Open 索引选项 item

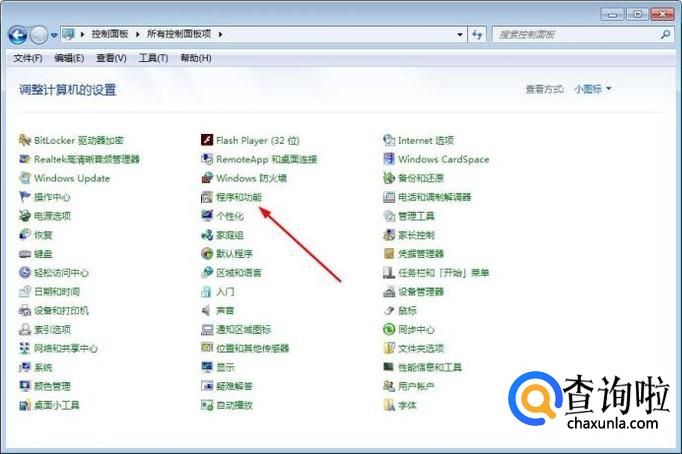tap(45, 330)
